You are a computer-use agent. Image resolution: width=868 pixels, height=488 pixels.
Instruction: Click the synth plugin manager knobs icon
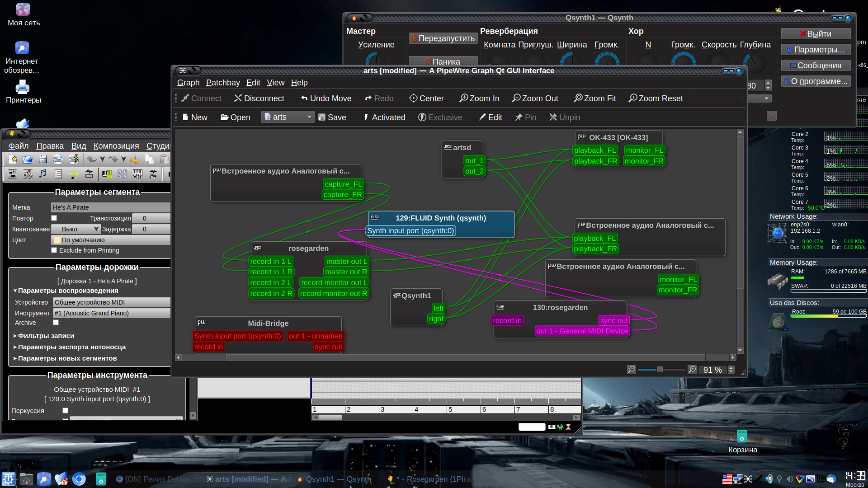[122, 174]
